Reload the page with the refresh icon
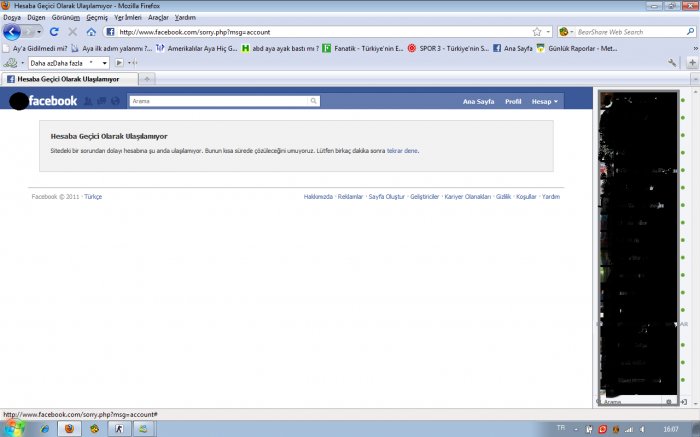 [54, 32]
